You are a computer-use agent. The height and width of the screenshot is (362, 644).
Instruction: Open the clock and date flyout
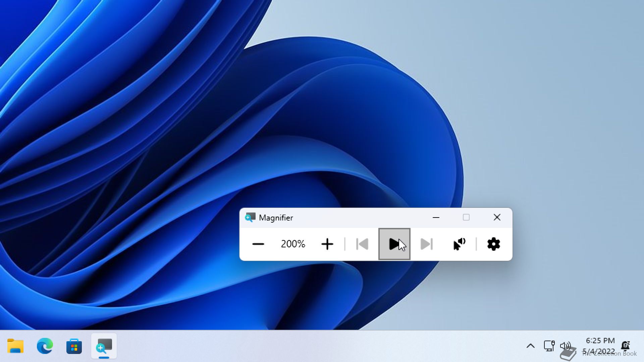(600, 346)
